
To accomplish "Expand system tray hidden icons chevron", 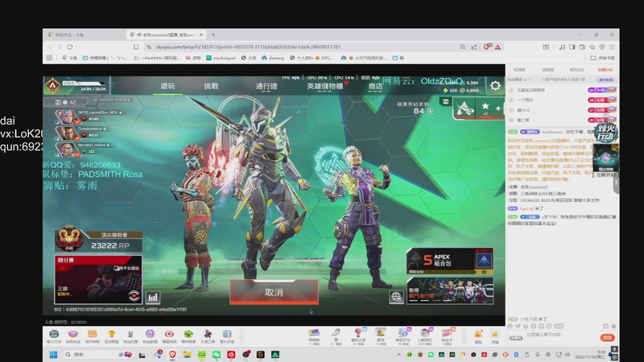I will coord(398,355).
